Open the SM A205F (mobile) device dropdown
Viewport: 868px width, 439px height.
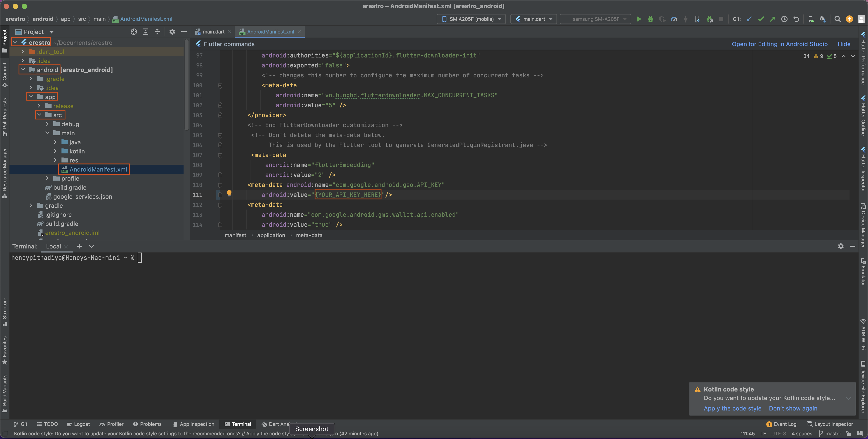[471, 19]
